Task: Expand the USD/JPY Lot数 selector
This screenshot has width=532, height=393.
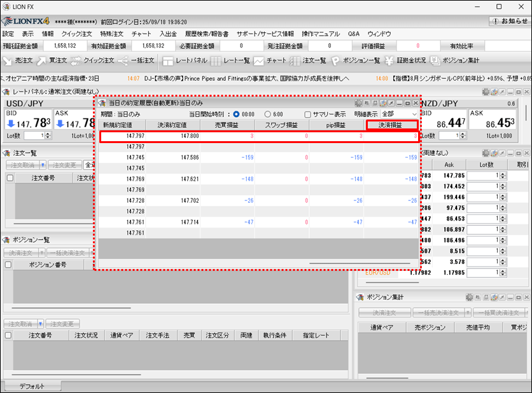Action: pos(48,136)
